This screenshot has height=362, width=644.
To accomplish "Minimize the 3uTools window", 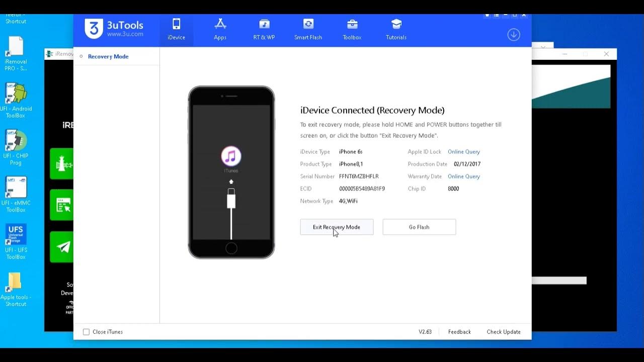I will coord(505,16).
